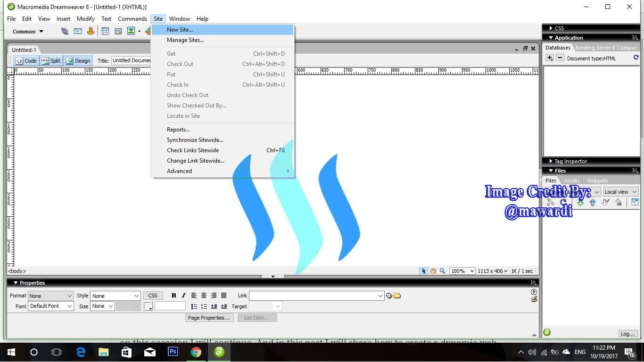Image resolution: width=644 pixels, height=362 pixels.
Task: Open the Insert menu
Action: tap(63, 19)
